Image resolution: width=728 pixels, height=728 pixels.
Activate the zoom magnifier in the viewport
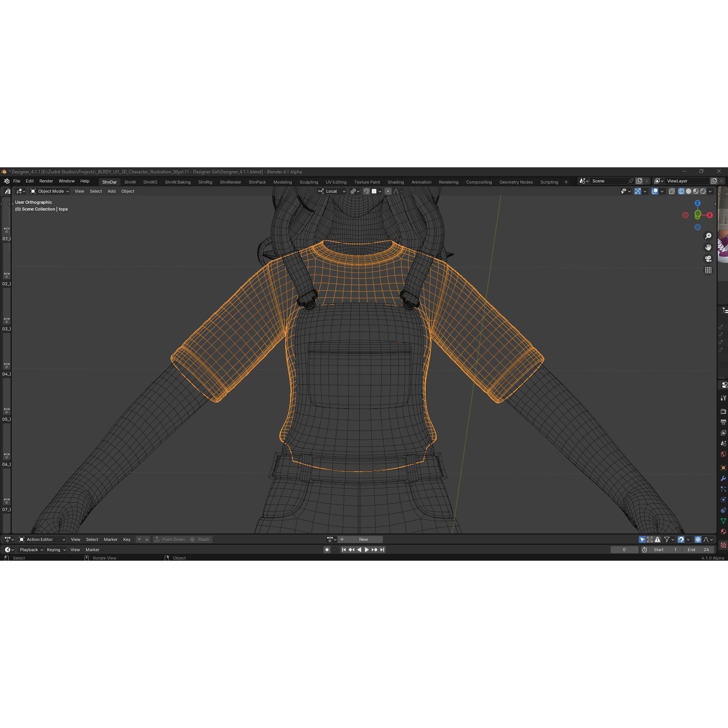708,236
